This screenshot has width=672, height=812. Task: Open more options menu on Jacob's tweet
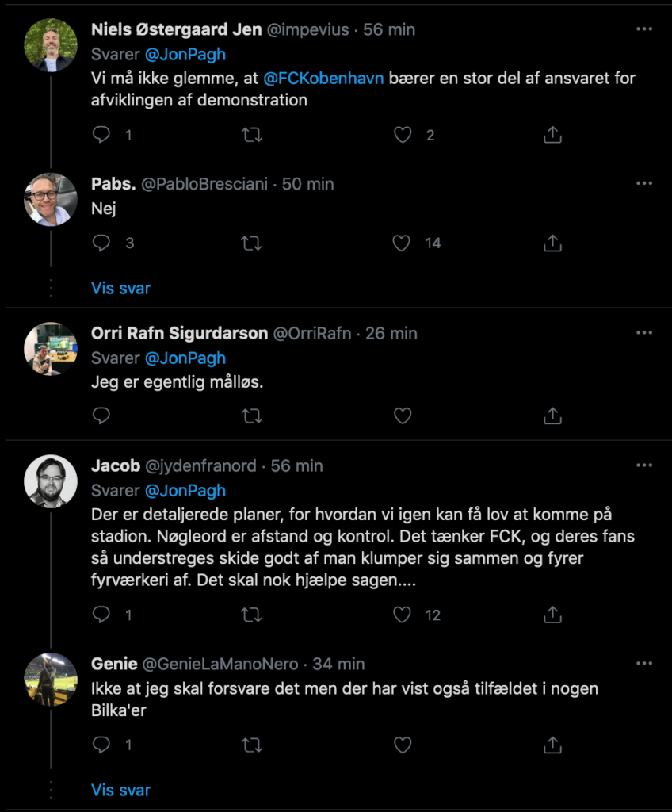tap(644, 465)
